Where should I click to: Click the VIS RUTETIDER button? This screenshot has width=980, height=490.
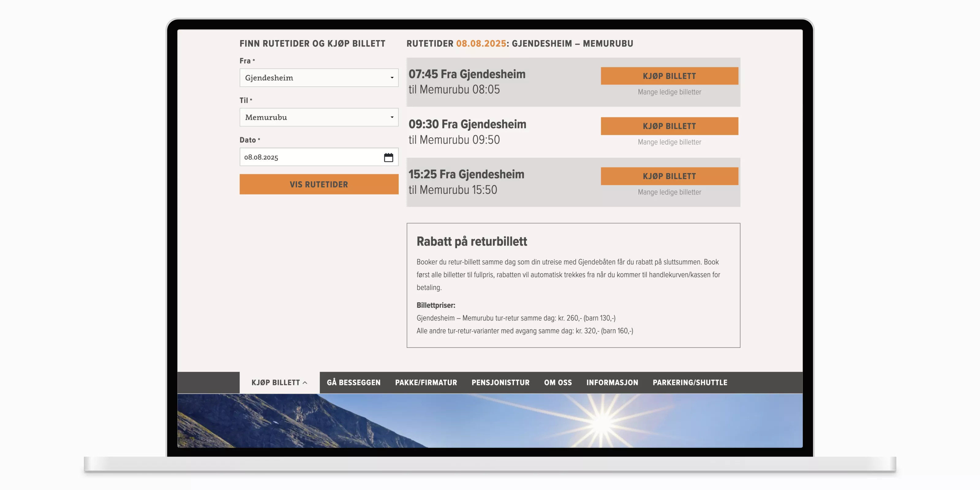click(x=319, y=184)
